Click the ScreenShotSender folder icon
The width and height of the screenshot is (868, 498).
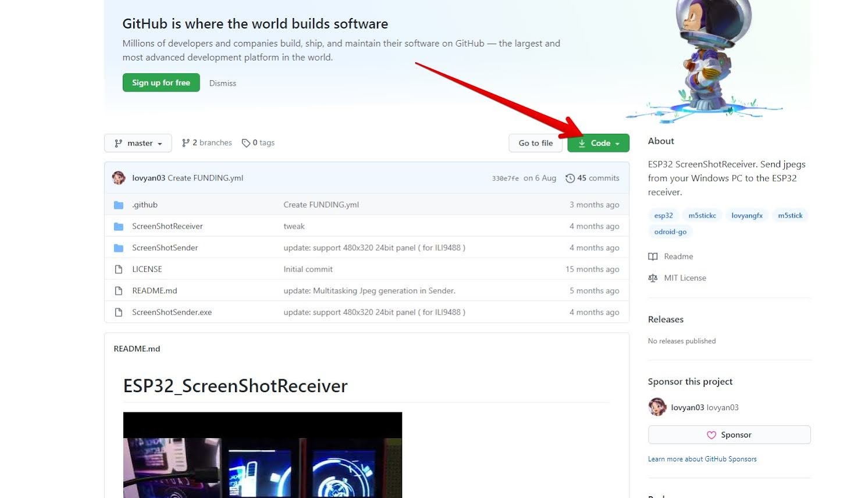(119, 248)
